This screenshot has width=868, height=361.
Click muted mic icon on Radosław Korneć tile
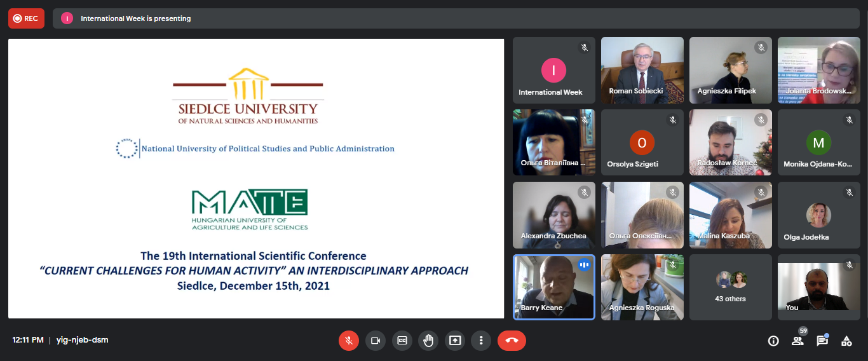pyautogui.click(x=761, y=120)
